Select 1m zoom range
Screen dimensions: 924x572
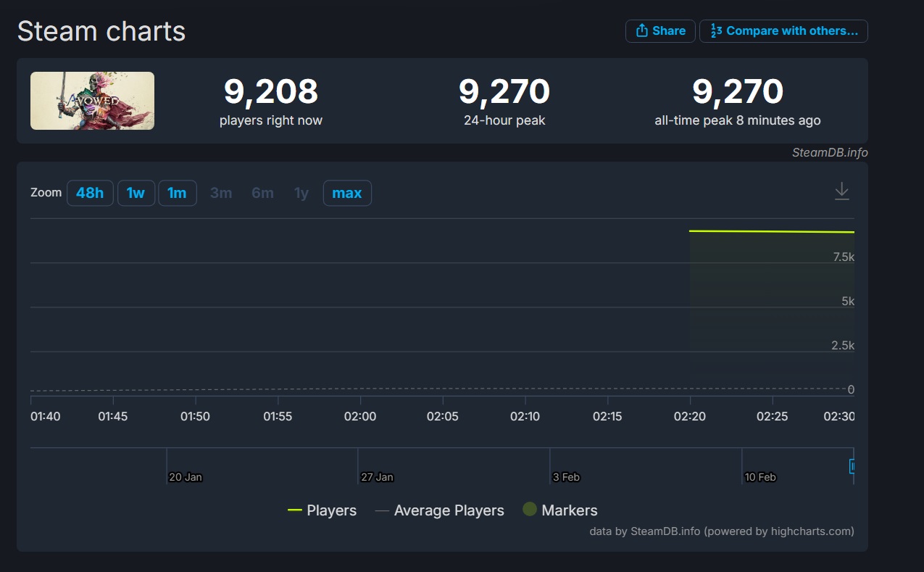pyautogui.click(x=177, y=193)
